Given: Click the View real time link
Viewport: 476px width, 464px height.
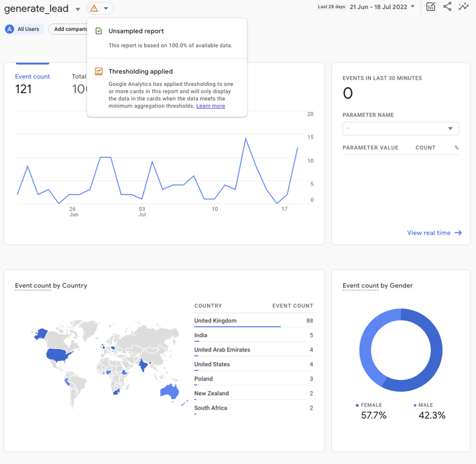Looking at the screenshot, I should [x=428, y=233].
